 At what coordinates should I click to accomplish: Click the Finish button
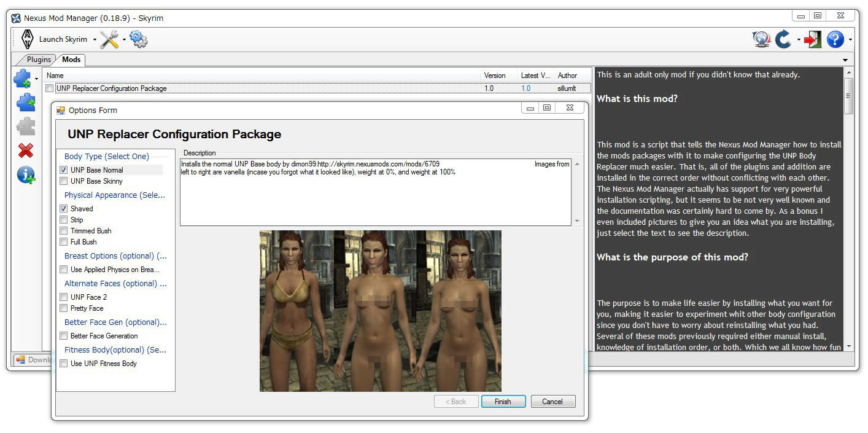click(x=503, y=402)
